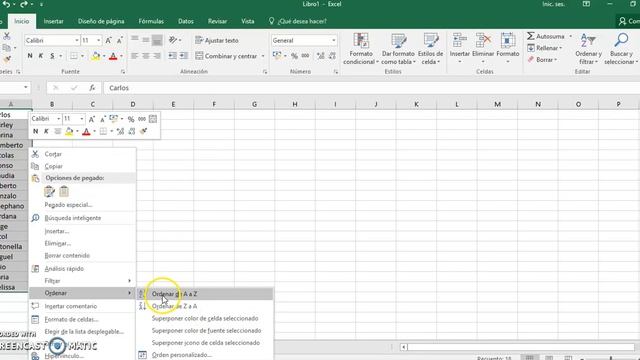Choose Borrar contenido in context menu
The height and width of the screenshot is (360, 640).
(83, 256)
